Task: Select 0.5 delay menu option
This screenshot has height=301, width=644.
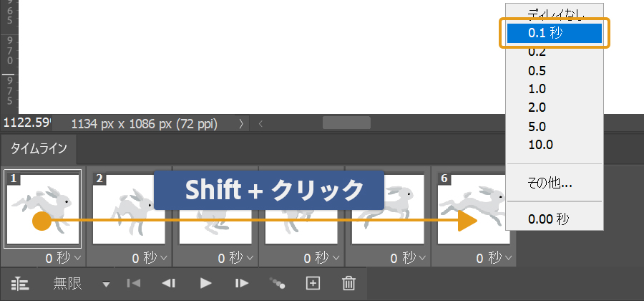Action: (537, 70)
